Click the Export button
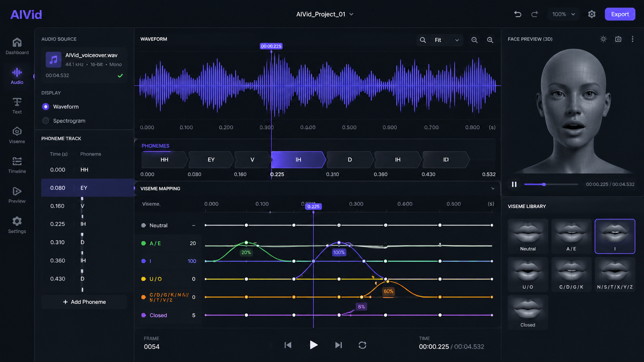Screen dimensions: 644x362 click(x=620, y=14)
